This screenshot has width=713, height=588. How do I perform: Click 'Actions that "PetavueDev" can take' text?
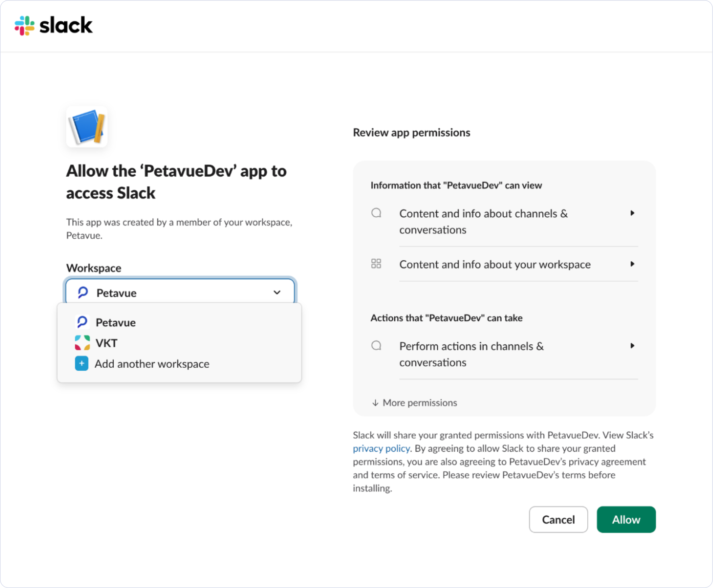[x=446, y=318]
